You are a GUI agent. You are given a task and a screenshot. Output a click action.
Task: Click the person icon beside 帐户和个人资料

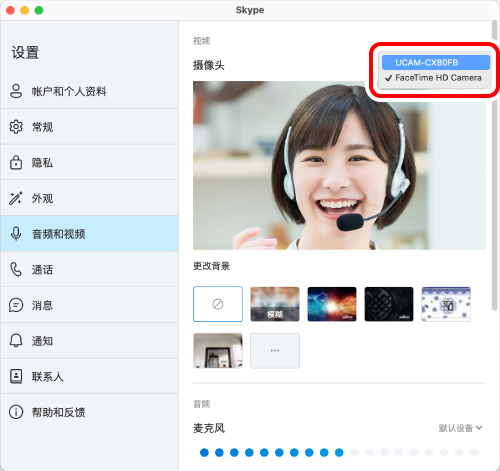(x=16, y=91)
